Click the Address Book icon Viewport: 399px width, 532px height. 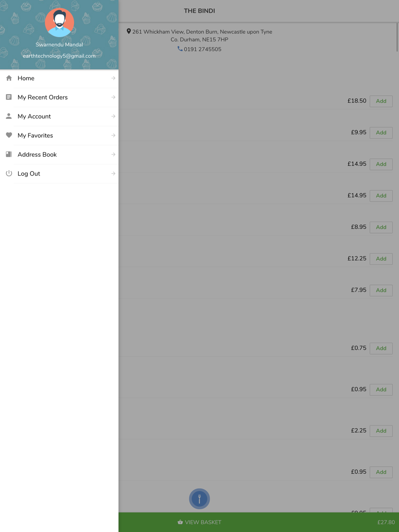(9, 154)
